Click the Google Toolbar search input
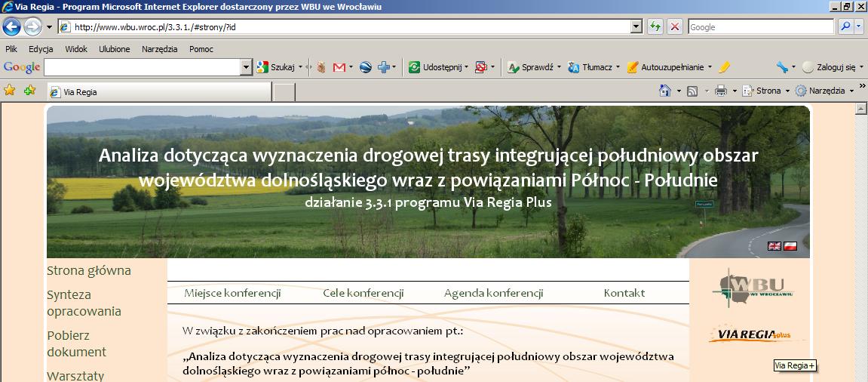 [x=143, y=67]
